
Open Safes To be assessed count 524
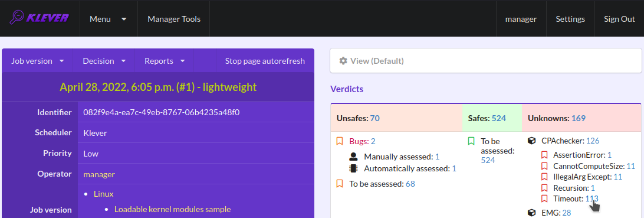point(488,160)
